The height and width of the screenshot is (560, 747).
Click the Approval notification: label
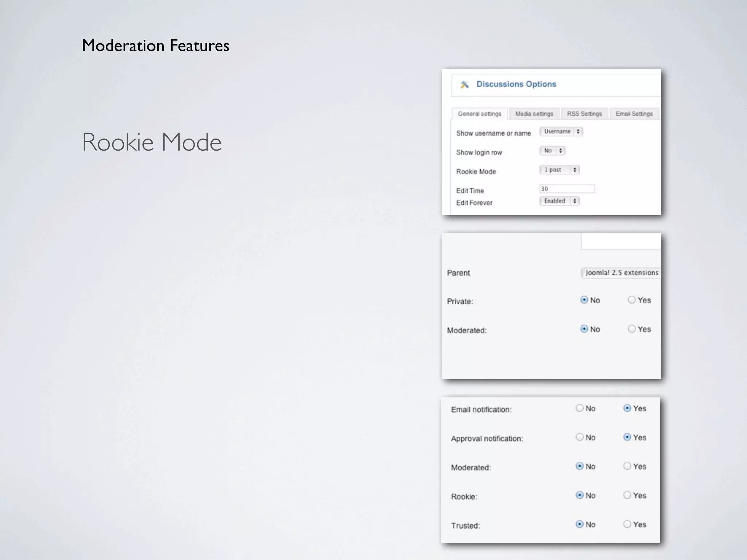487,439
